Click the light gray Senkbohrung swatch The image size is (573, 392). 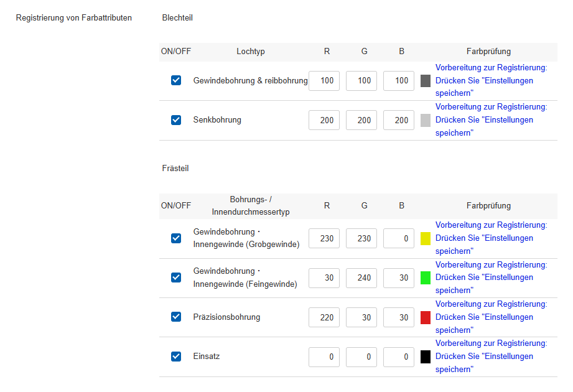[426, 121]
